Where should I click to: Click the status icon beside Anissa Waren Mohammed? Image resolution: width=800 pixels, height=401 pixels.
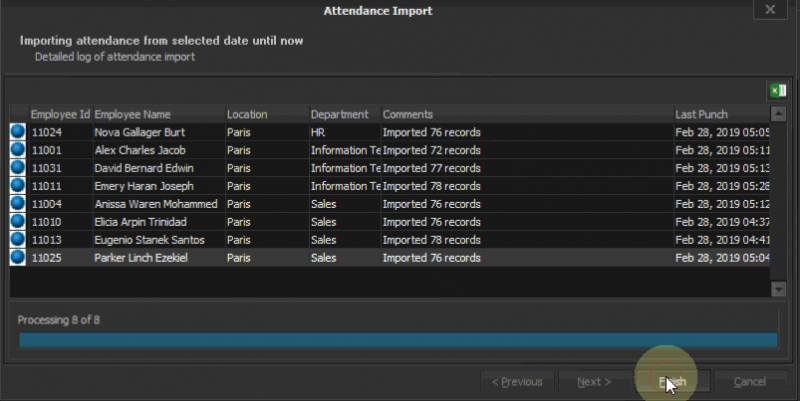pyautogui.click(x=18, y=204)
